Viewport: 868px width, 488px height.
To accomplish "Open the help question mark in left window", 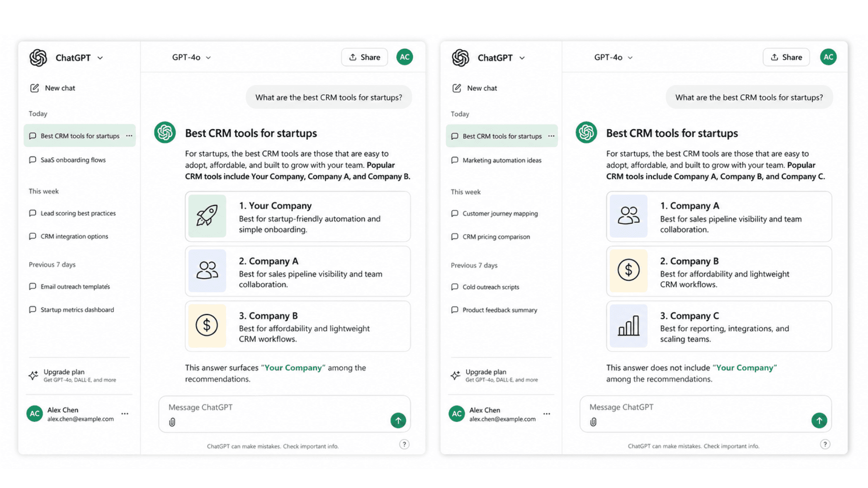I will [x=404, y=444].
